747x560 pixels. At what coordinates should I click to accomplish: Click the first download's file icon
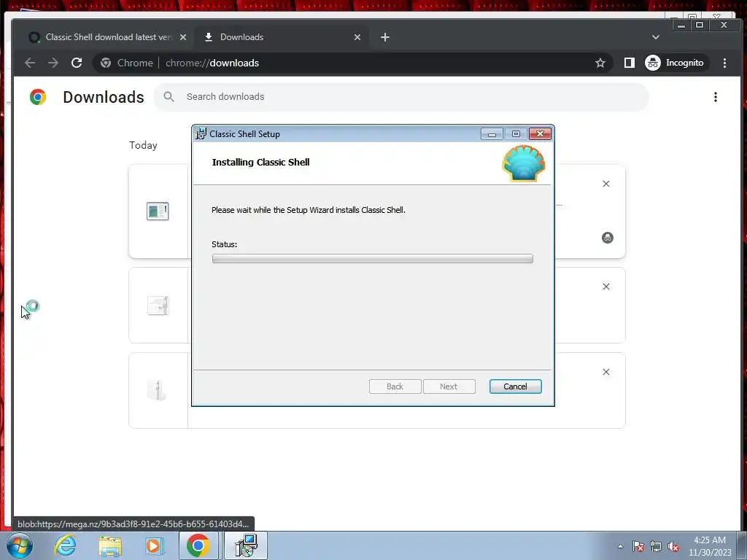158,211
